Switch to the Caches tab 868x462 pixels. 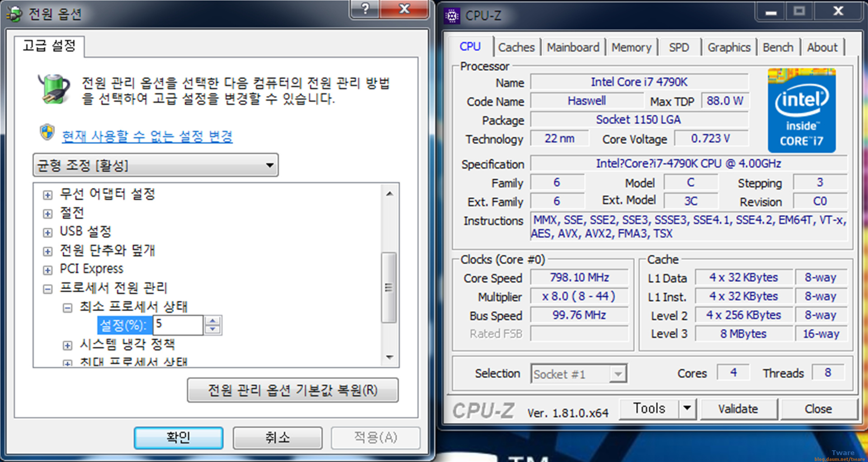[x=516, y=47]
